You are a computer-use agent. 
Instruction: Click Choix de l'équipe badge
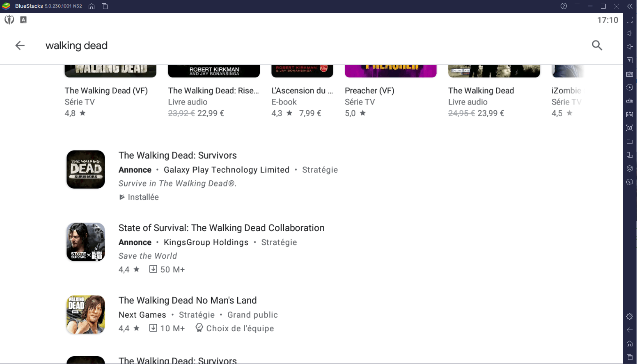[234, 328]
